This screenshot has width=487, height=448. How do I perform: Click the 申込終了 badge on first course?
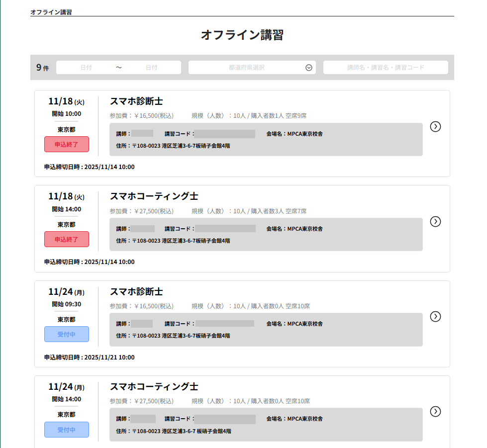tap(66, 144)
